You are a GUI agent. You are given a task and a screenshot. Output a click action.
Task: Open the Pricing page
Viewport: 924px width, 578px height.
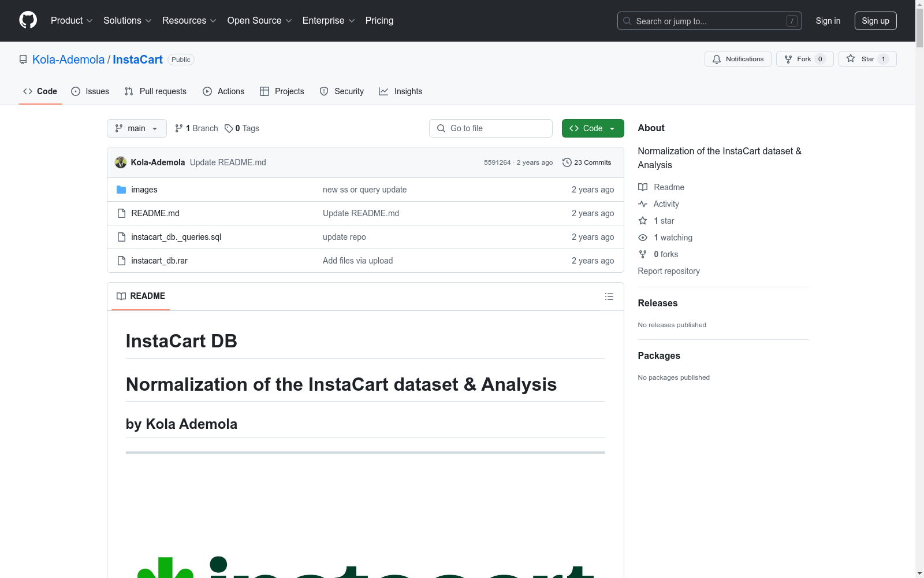pyautogui.click(x=379, y=20)
